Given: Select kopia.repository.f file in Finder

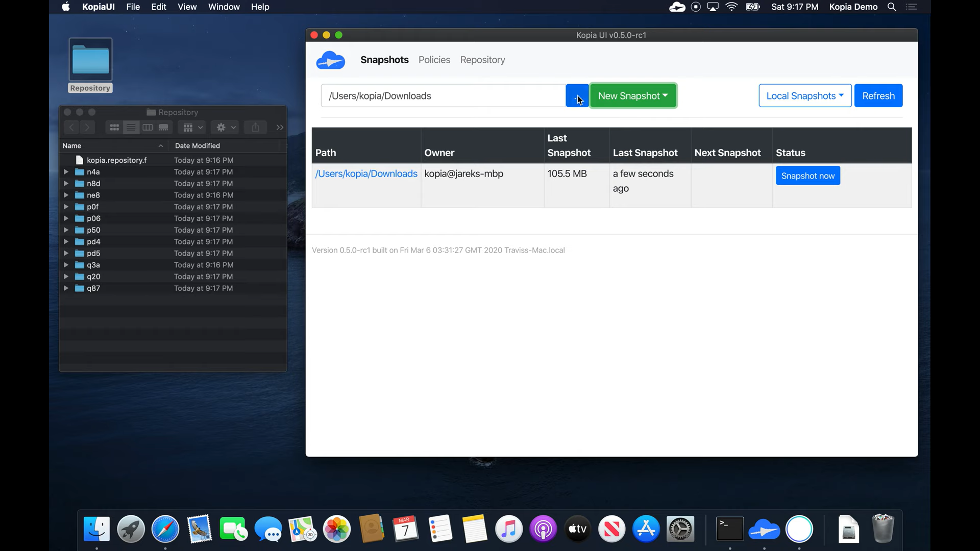Looking at the screenshot, I should 173,160.
